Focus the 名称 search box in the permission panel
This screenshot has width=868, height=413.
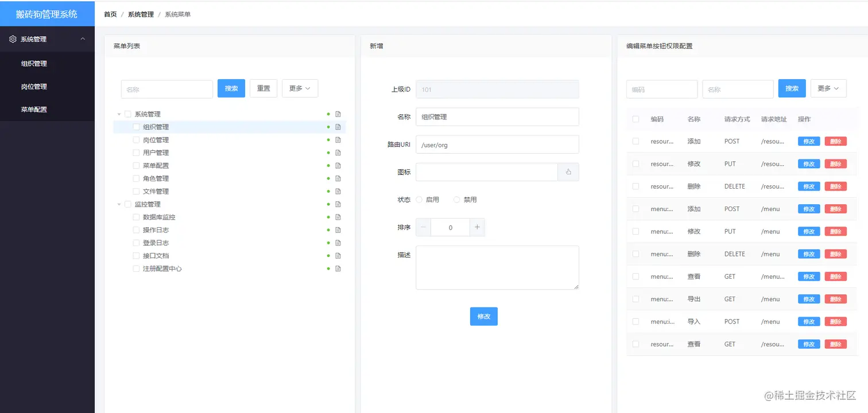pos(738,89)
